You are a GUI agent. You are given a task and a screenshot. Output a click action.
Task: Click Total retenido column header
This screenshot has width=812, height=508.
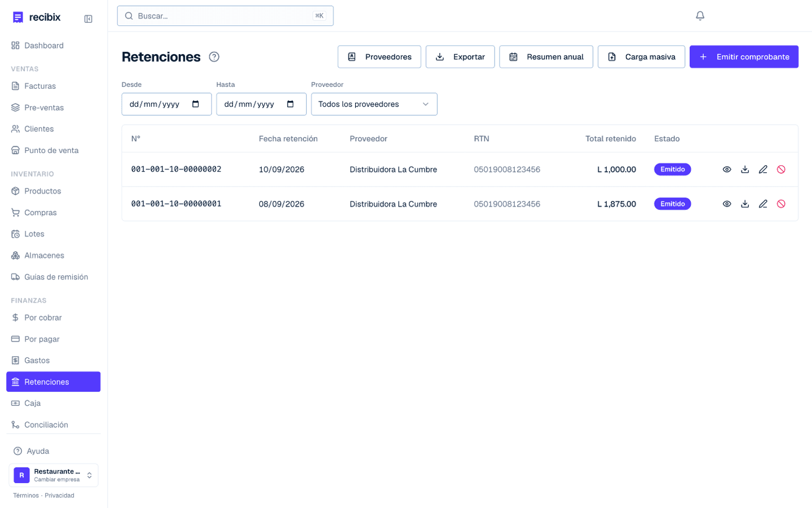pos(611,139)
